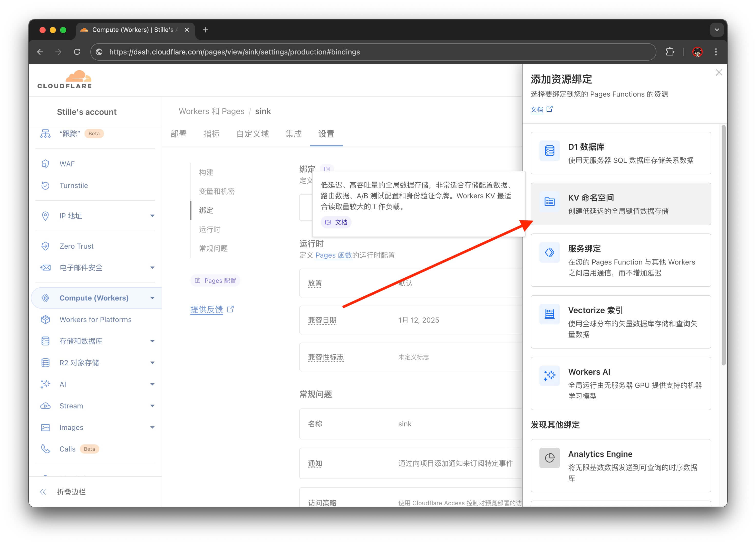Open a new browser tab
This screenshot has height=545, width=756.
coord(205,30)
